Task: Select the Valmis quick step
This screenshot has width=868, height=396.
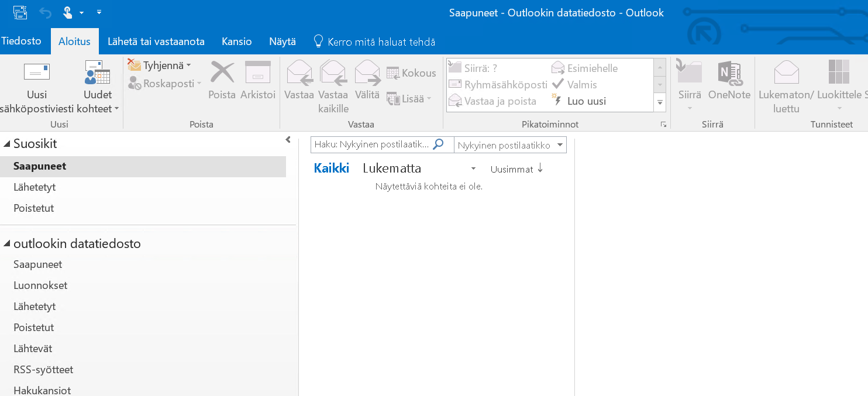Action: (574, 84)
